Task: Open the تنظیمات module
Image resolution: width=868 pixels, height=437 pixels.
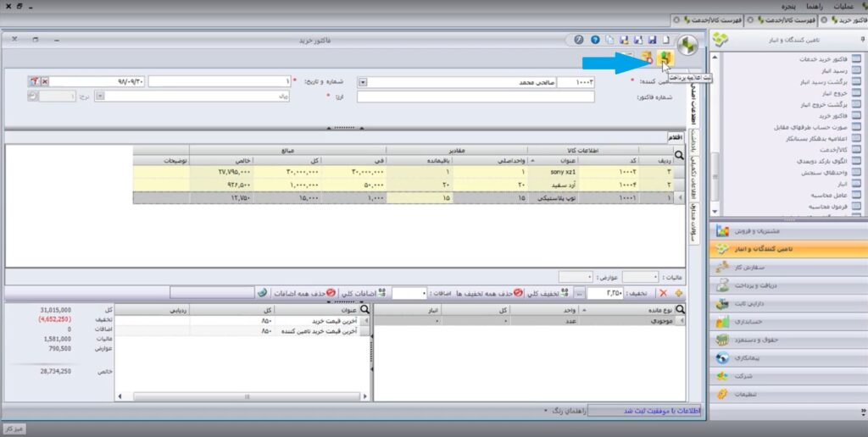Action: 789,395
